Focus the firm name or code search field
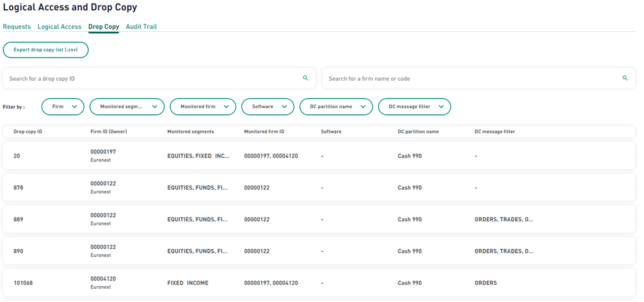Viewport: 644px width, 302px height. (x=479, y=78)
